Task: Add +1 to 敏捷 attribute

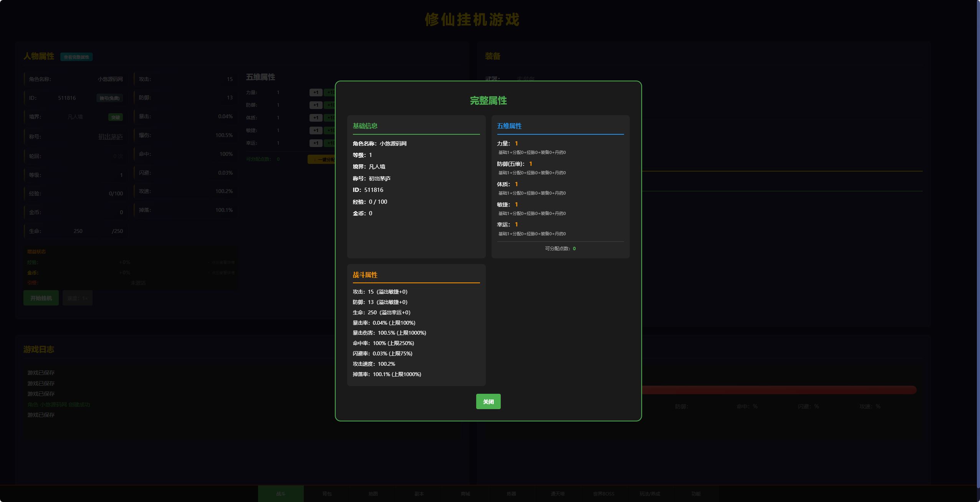Action: click(316, 130)
